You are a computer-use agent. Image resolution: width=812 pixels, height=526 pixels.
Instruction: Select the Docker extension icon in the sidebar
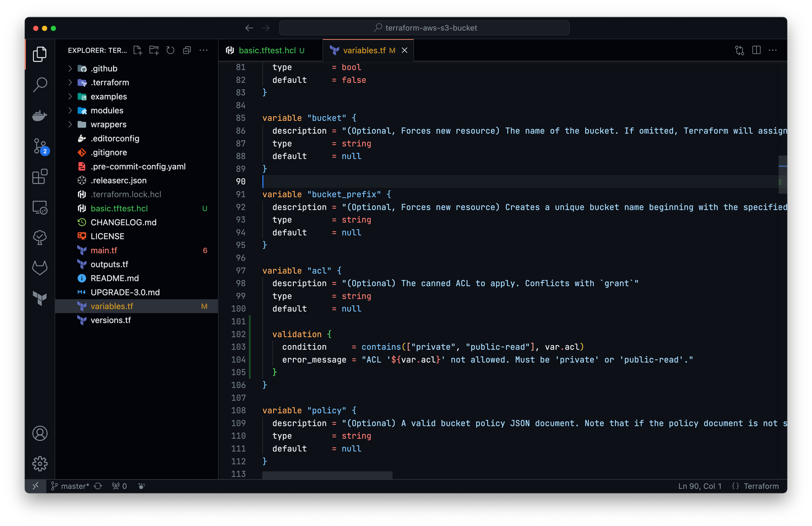point(40,115)
